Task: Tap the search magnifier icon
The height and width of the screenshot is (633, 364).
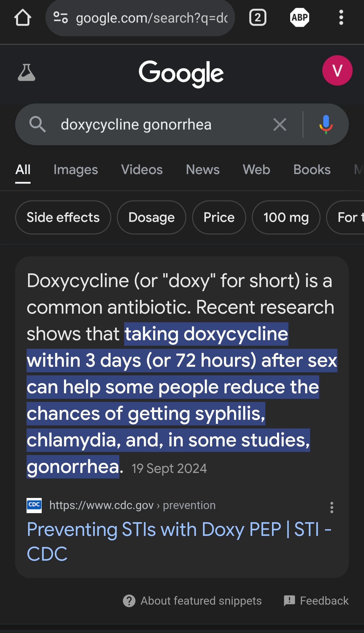Action: (37, 124)
